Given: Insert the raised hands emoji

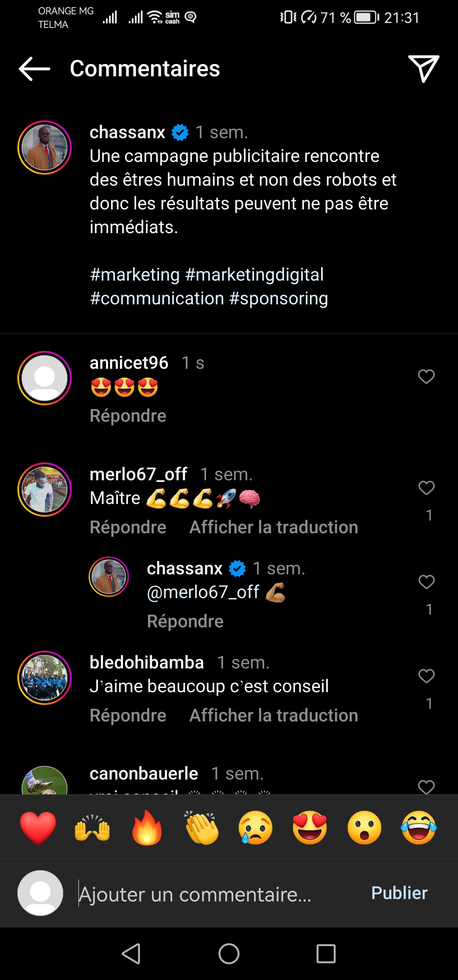Looking at the screenshot, I should coord(92,828).
